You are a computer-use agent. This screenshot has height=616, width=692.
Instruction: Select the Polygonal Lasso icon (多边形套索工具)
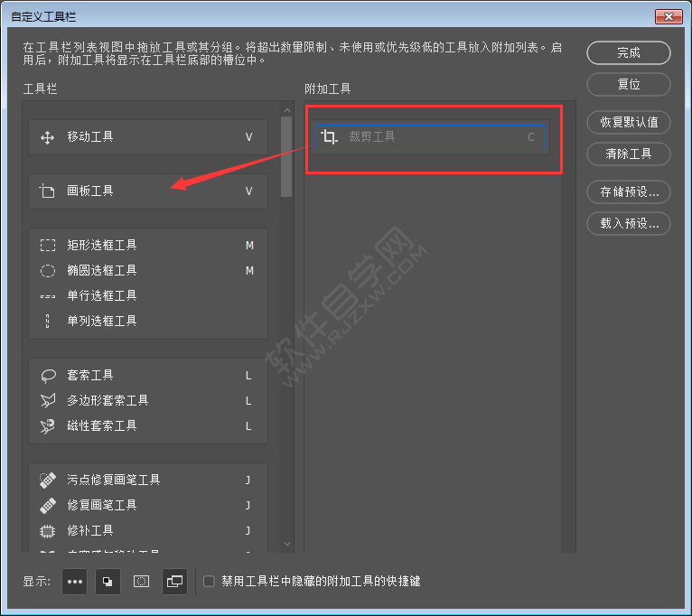click(x=48, y=401)
